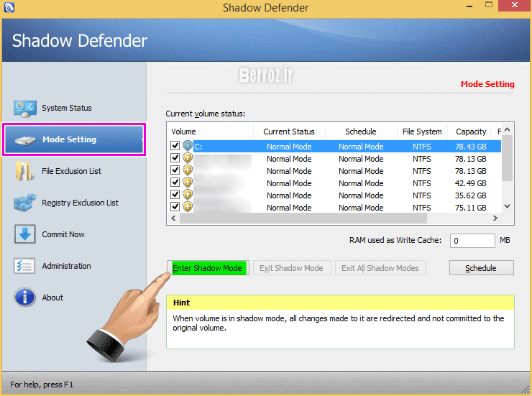Click the volume list scroll up arrow
Image resolution: width=532 pixels, height=396 pixels.
pyautogui.click(x=508, y=129)
